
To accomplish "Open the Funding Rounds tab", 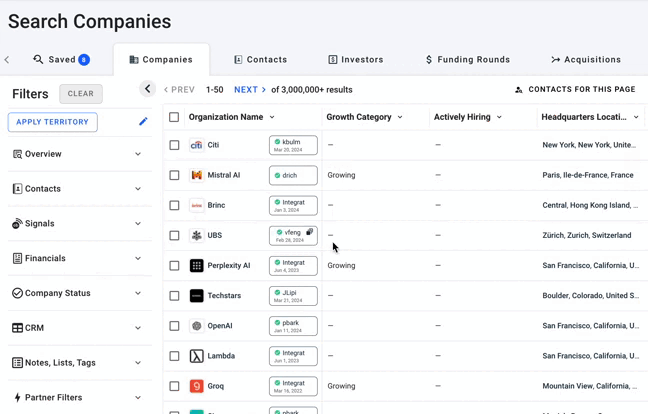I will click(x=467, y=60).
